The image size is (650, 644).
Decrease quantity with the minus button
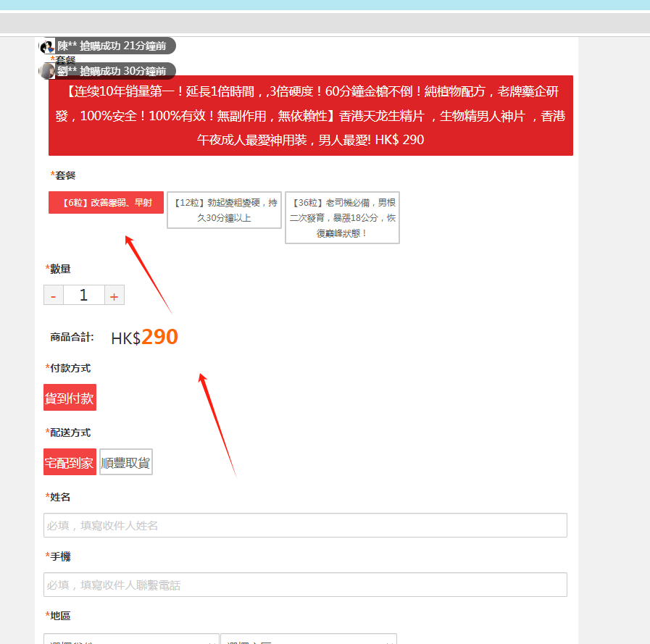[54, 295]
